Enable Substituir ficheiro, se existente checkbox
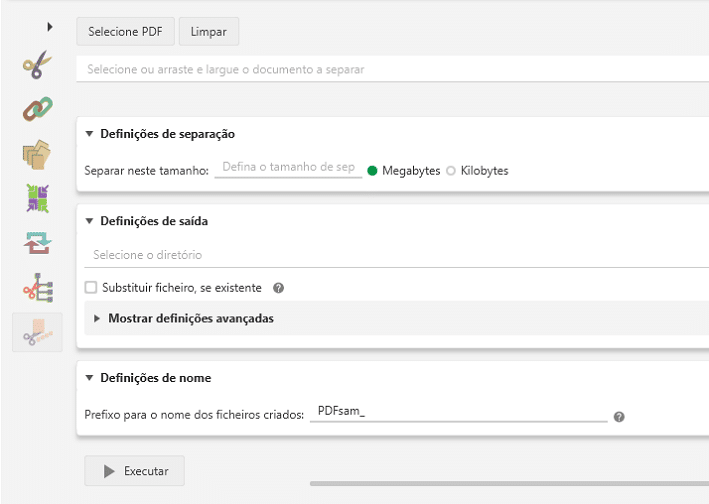 [92, 288]
